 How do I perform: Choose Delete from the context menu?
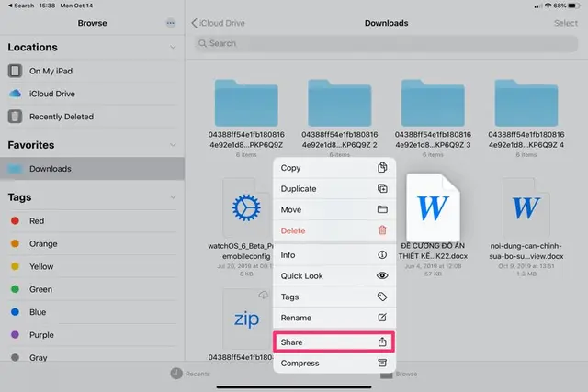pos(334,230)
